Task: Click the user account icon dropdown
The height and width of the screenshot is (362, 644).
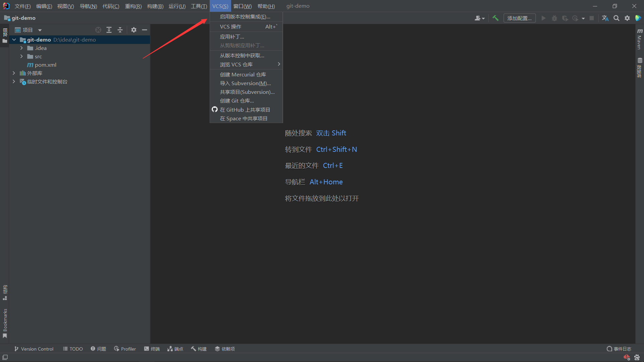Action: tap(480, 18)
